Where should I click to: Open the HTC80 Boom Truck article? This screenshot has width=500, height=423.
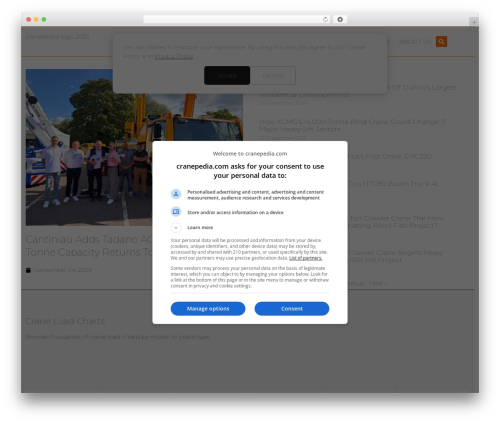pyautogui.click(x=393, y=184)
